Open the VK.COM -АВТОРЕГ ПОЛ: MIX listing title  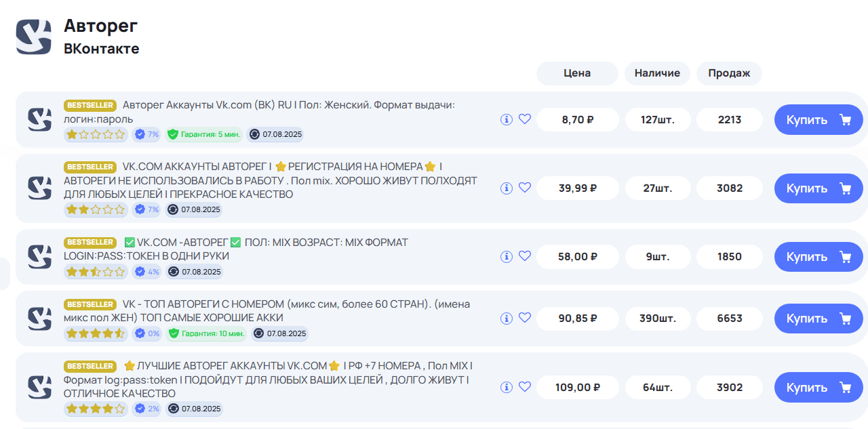tap(236, 249)
